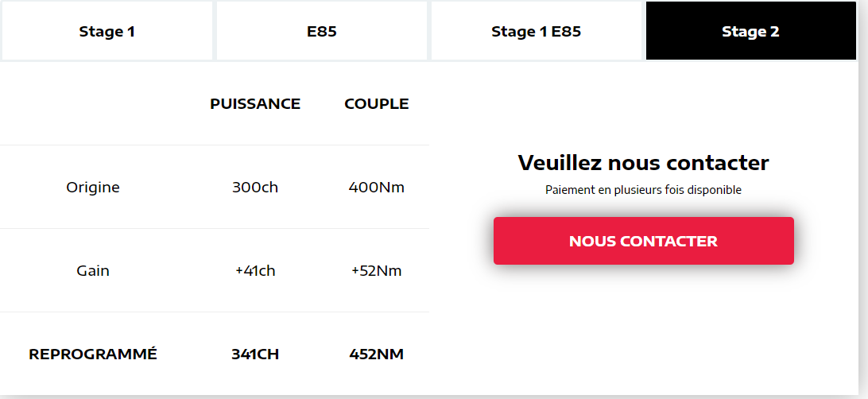Select the Origine row label
The width and height of the screenshot is (868, 399).
click(x=93, y=188)
